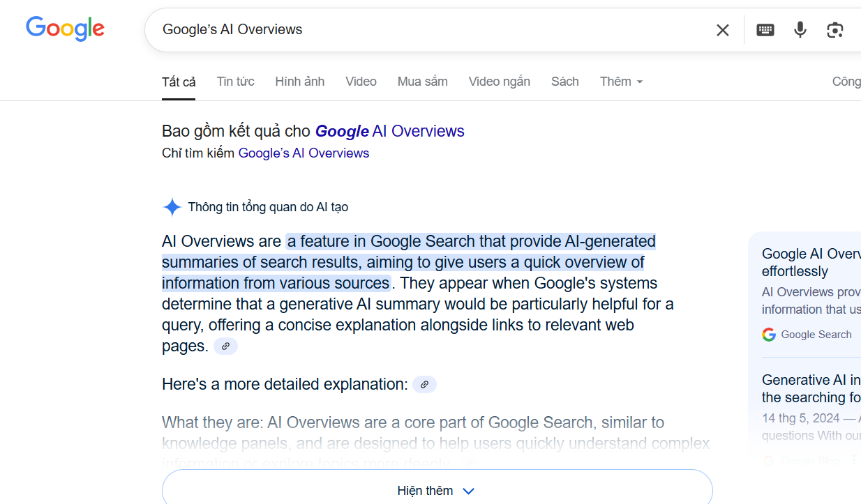Screen dimensions: 861x504
Task: Open source link chip after 'pages.'
Action: (x=225, y=346)
